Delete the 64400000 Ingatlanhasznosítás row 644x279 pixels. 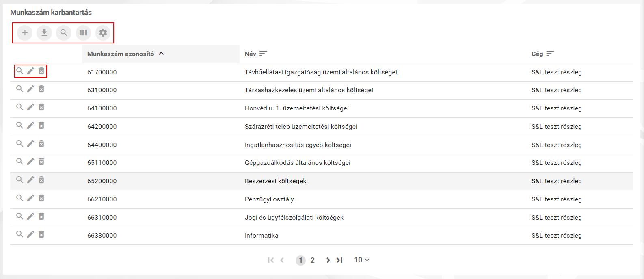41,144
